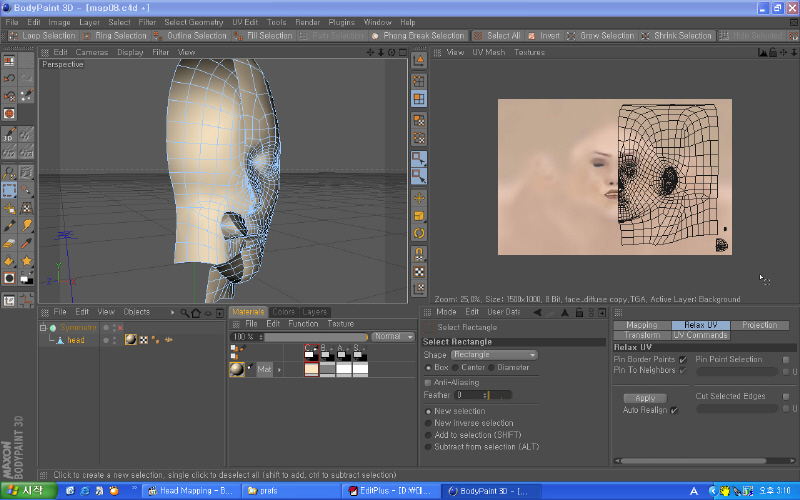
Task: Click Phong Break Selection toolbar item
Action: [x=418, y=36]
